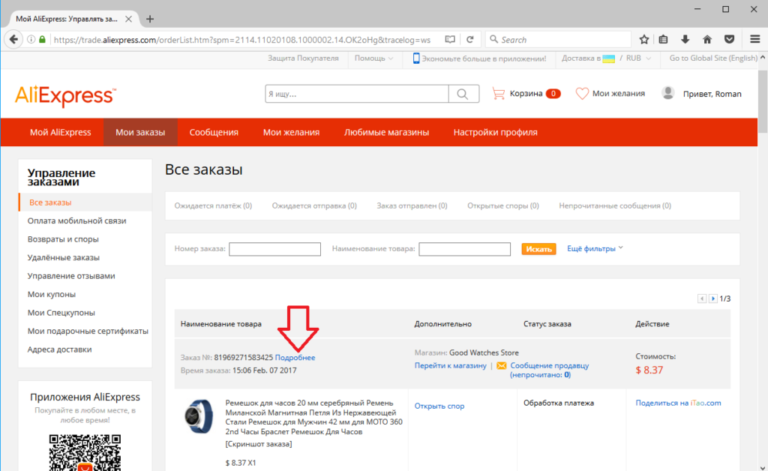Screen dimensions: 768x471
Task: Bookmark this page with the star icon
Action: [644, 40]
